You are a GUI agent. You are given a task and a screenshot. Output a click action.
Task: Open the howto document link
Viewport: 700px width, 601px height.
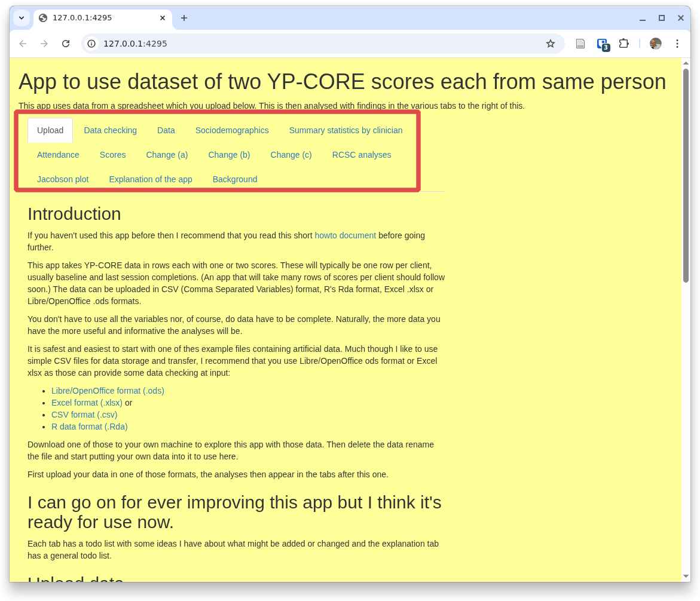(x=345, y=235)
